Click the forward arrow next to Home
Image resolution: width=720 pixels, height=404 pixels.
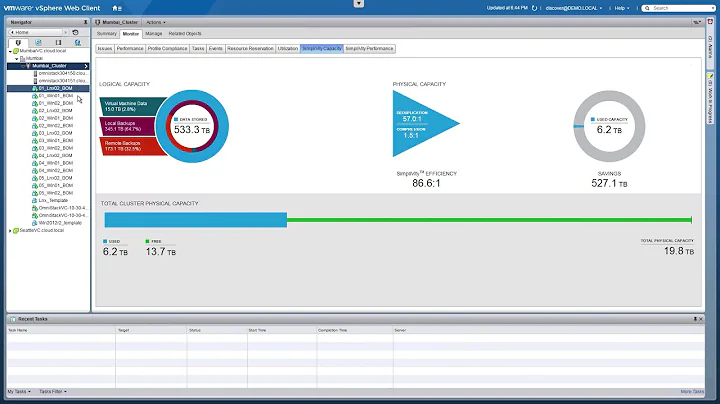[66, 32]
